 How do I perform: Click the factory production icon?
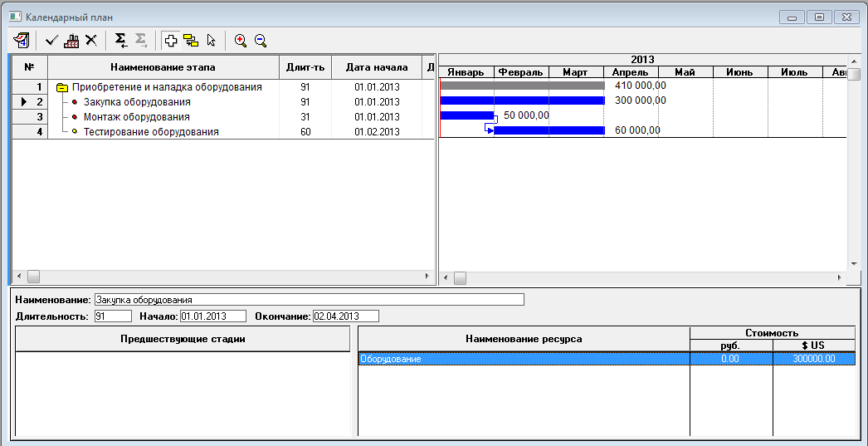[x=71, y=41]
